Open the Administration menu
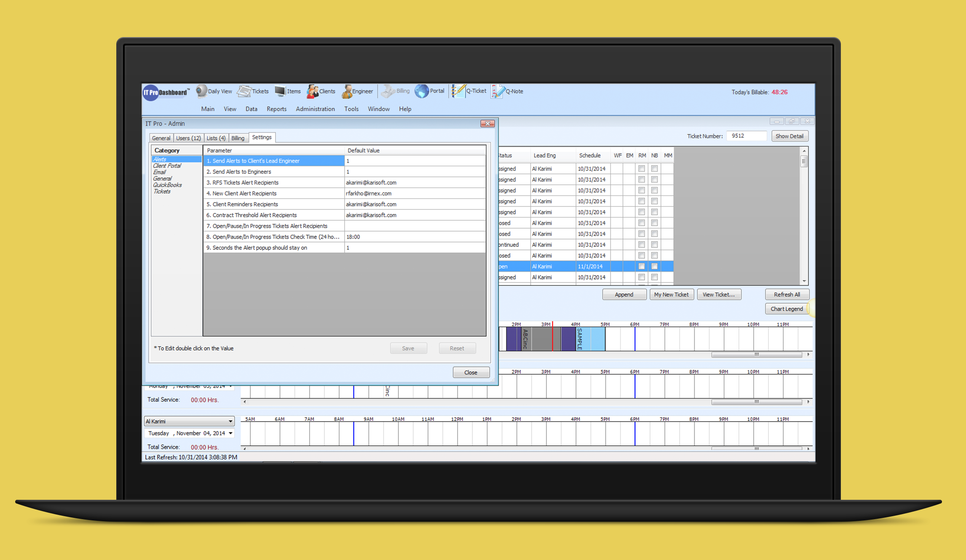This screenshot has height=560, width=966. 315,109
